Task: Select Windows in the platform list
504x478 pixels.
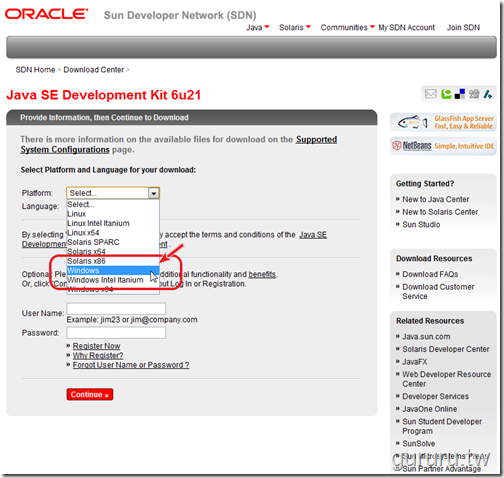Action: (x=113, y=270)
